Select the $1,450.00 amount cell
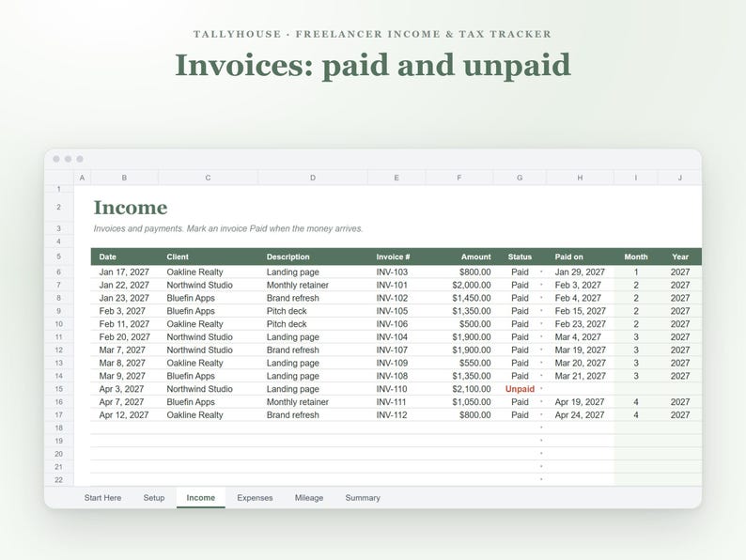Image resolution: width=746 pixels, height=560 pixels. coord(459,297)
